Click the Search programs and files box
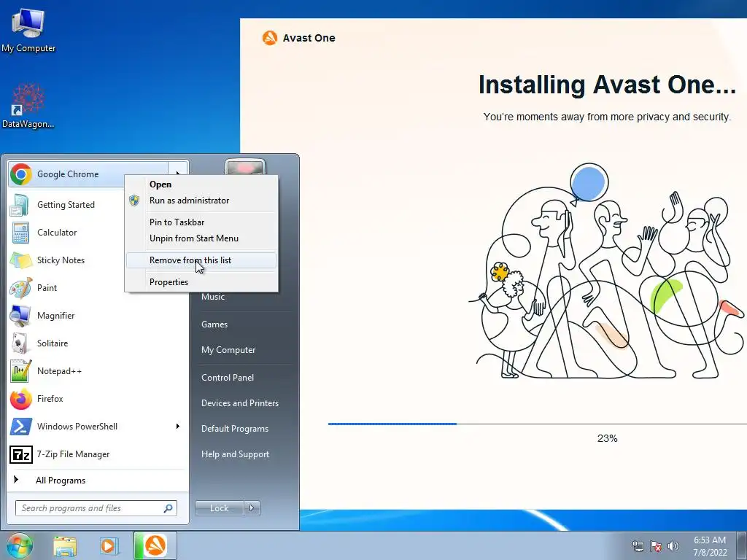 (x=96, y=508)
